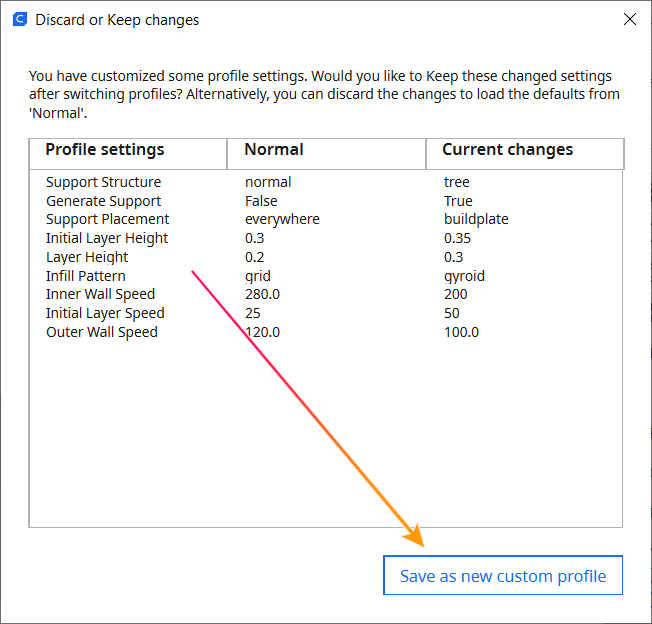652x624 pixels.
Task: Select the Generate Support row
Action: 326,201
